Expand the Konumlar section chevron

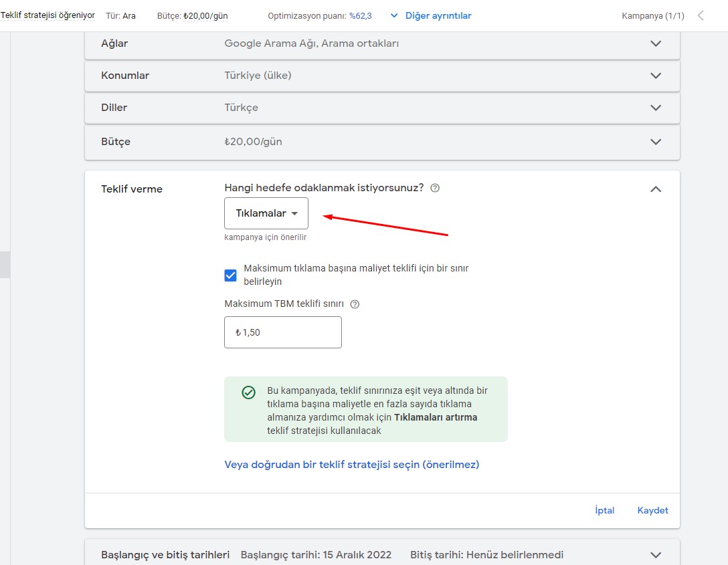coord(656,76)
